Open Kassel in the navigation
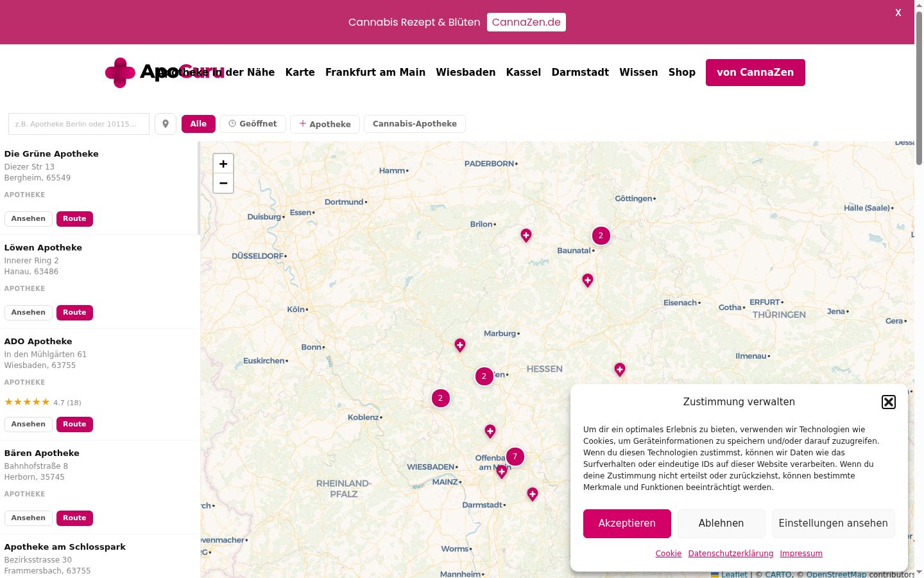 tap(524, 73)
